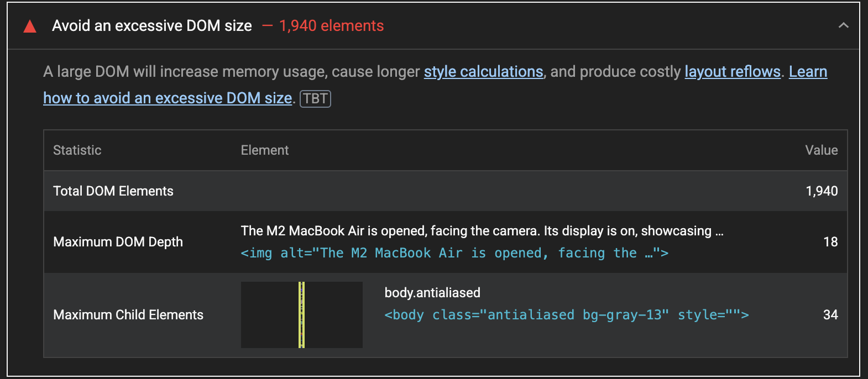Click the Avoid an excessive DOM size heading
The height and width of the screenshot is (379, 868).
coord(152,25)
